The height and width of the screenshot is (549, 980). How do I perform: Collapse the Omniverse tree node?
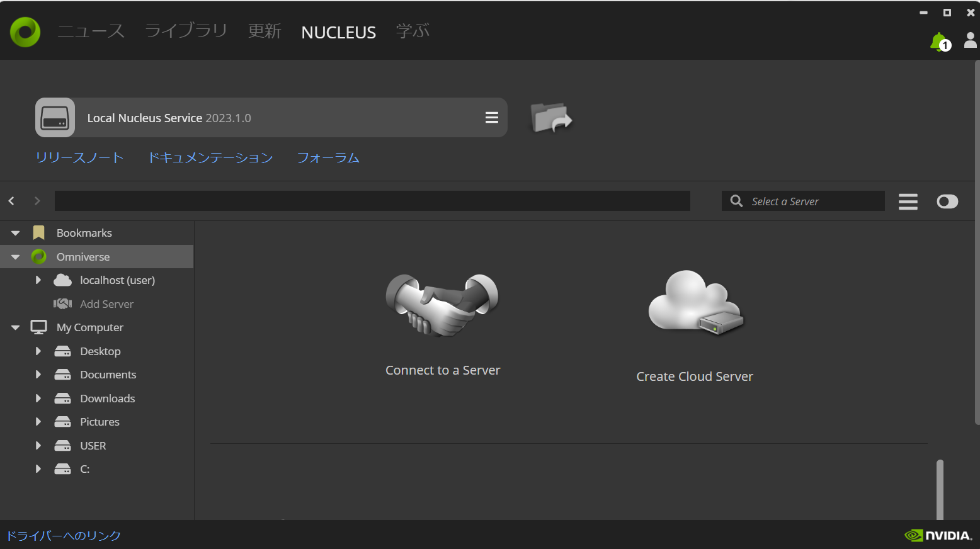pyautogui.click(x=15, y=257)
